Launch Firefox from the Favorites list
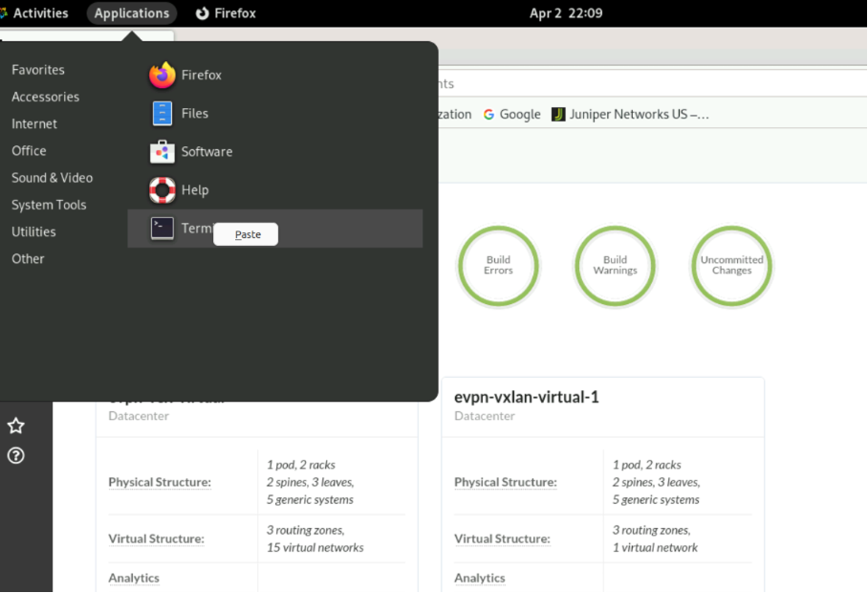This screenshot has width=868, height=593. pos(163,76)
